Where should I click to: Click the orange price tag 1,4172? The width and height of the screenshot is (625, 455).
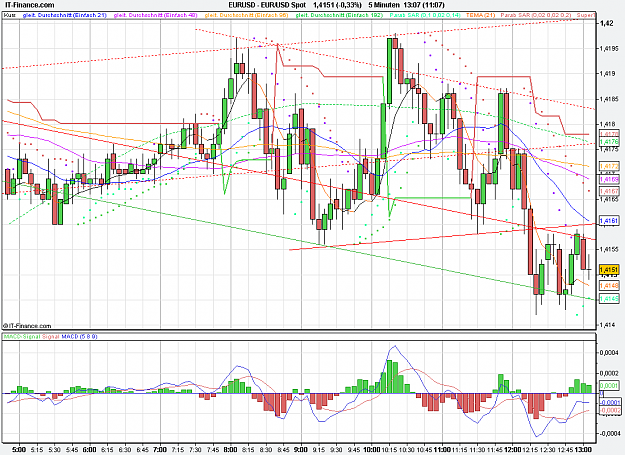pyautogui.click(x=609, y=166)
